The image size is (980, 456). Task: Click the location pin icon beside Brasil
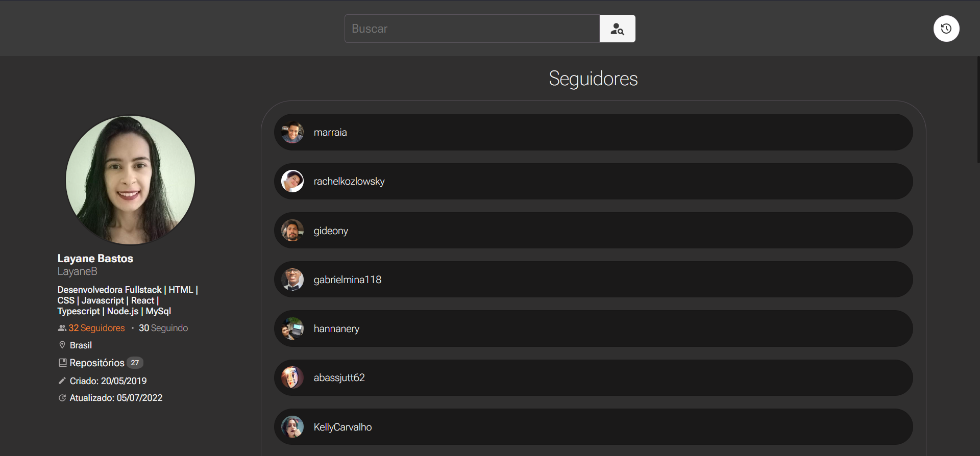[x=62, y=345]
